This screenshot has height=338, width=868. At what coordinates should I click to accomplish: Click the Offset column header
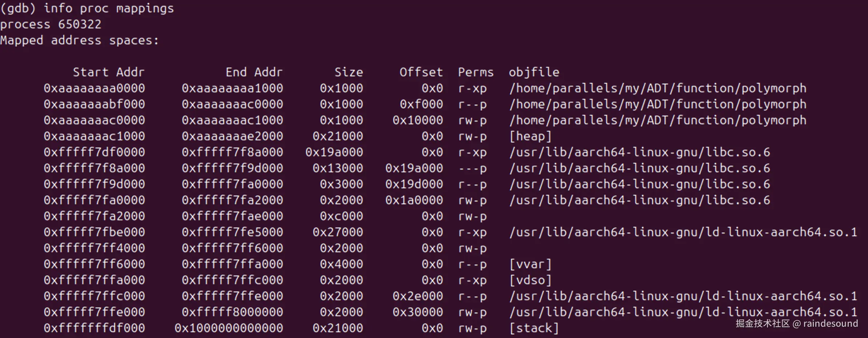coord(421,72)
